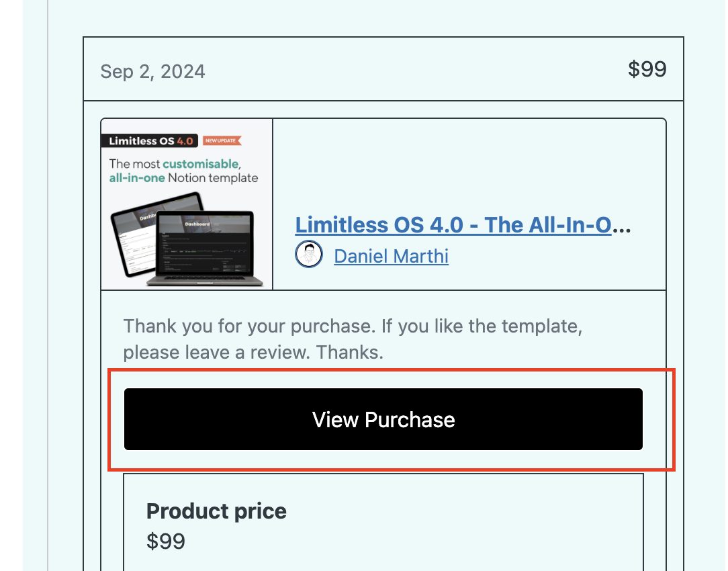Click the orange NEW UPDATE badge

(x=222, y=140)
